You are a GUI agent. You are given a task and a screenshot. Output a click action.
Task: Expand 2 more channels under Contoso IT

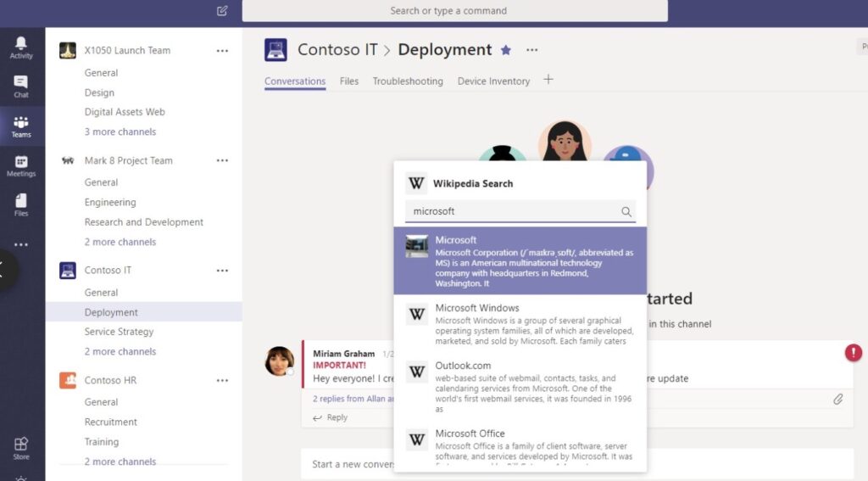(x=120, y=351)
